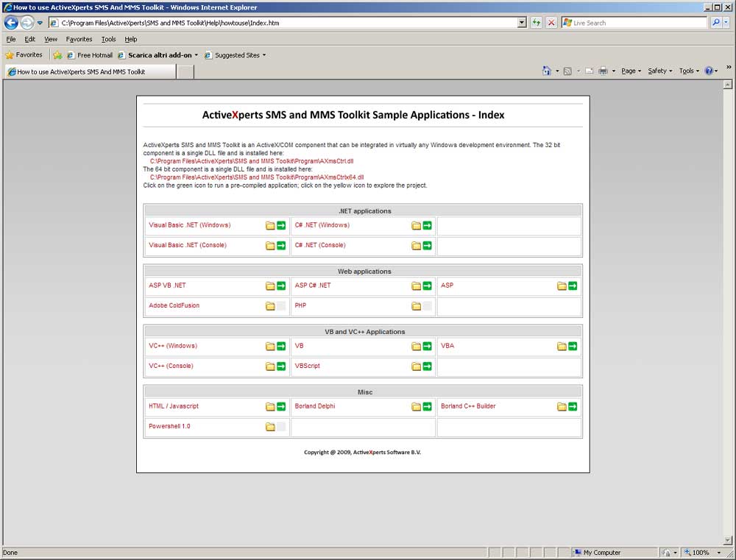Click the Print toolbar icon
Image resolution: width=736 pixels, height=560 pixels.
pos(604,71)
